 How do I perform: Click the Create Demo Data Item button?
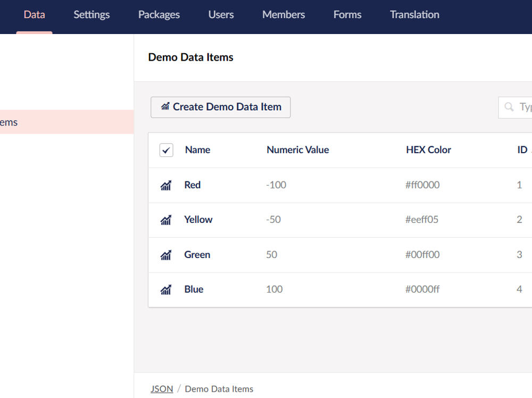220,107
